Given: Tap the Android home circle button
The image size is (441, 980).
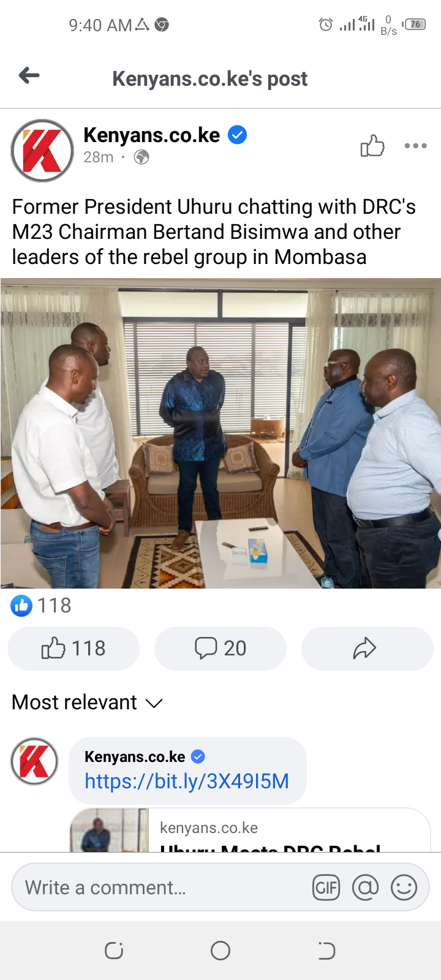Looking at the screenshot, I should coord(221,951).
